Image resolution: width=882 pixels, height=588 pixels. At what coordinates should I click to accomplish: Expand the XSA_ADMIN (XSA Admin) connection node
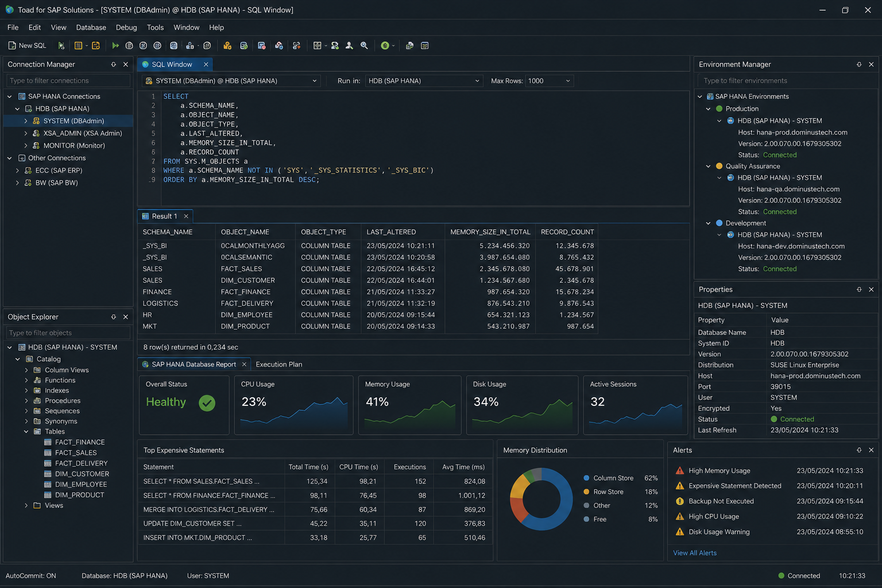(26, 133)
